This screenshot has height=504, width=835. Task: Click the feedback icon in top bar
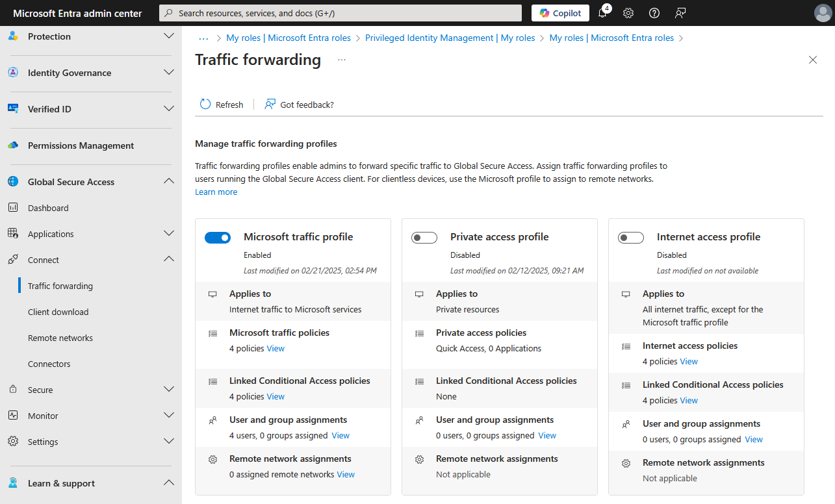pyautogui.click(x=680, y=13)
